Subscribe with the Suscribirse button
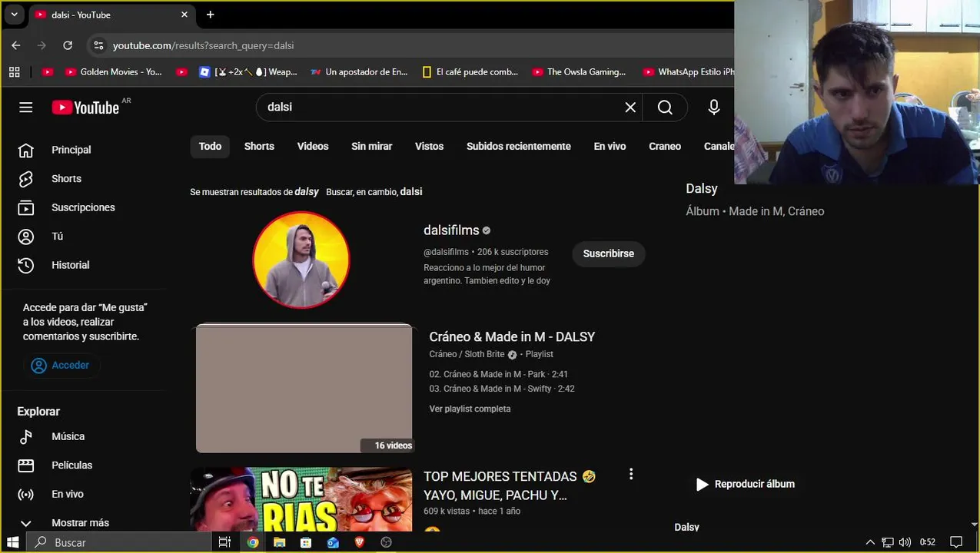The image size is (980, 553). 609,253
